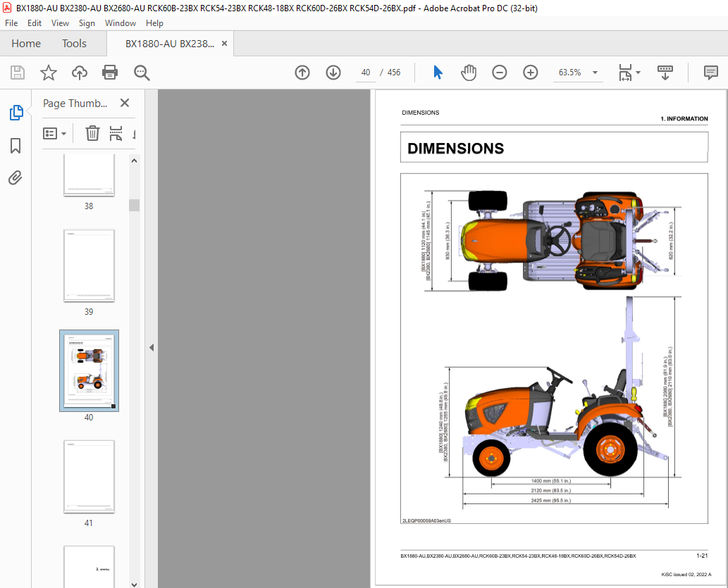Click the thumbnail scrollbar down arrow
This screenshot has width=728, height=588.
pos(134,584)
